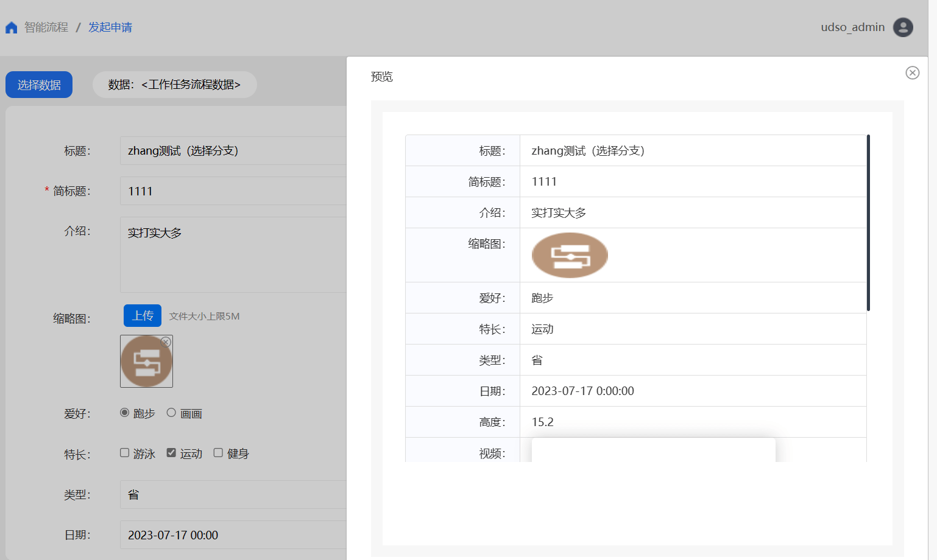Click the 上传 upload button
The height and width of the screenshot is (560, 937).
click(x=143, y=316)
